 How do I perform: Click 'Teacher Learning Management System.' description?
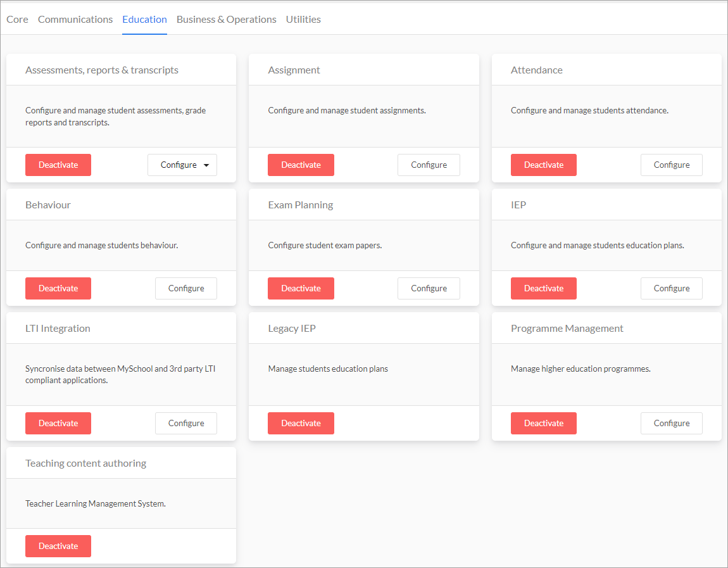95,503
